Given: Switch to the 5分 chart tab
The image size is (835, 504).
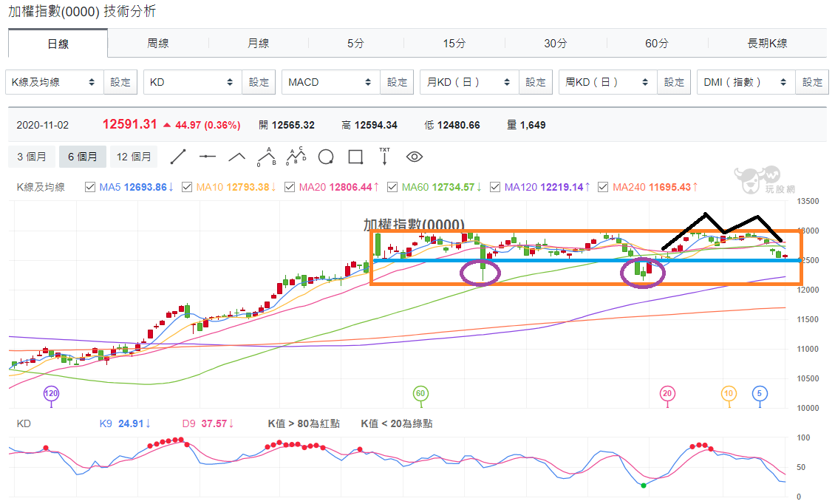Looking at the screenshot, I should pos(355,43).
